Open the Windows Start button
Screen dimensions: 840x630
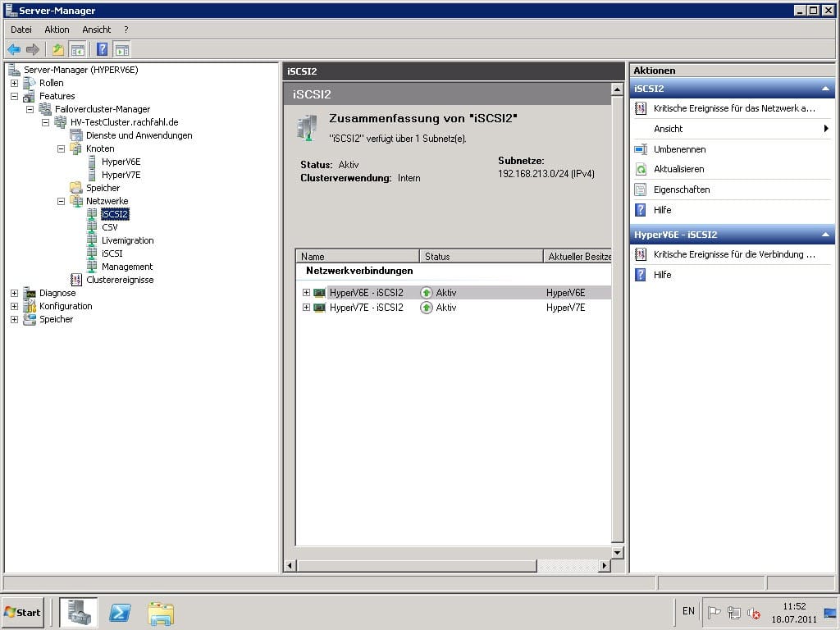point(22,612)
